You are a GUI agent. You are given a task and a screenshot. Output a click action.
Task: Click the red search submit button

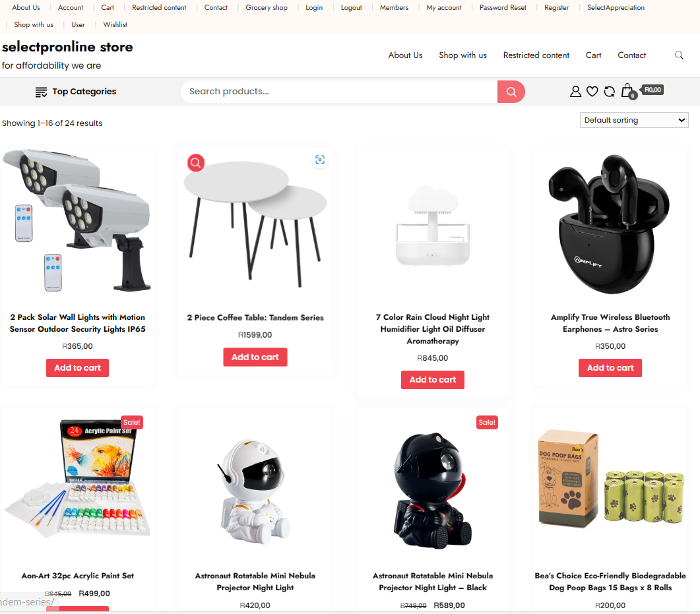point(511,92)
